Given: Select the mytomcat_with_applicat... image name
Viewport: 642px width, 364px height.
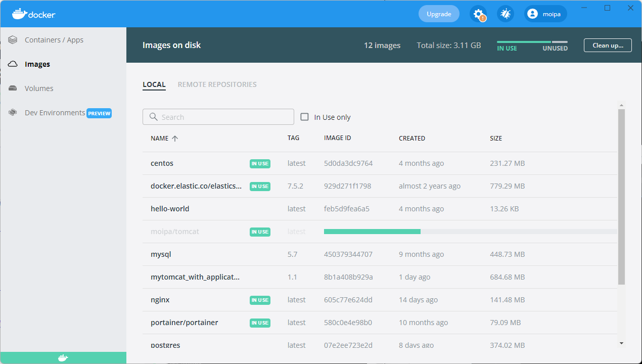Looking at the screenshot, I should point(195,277).
